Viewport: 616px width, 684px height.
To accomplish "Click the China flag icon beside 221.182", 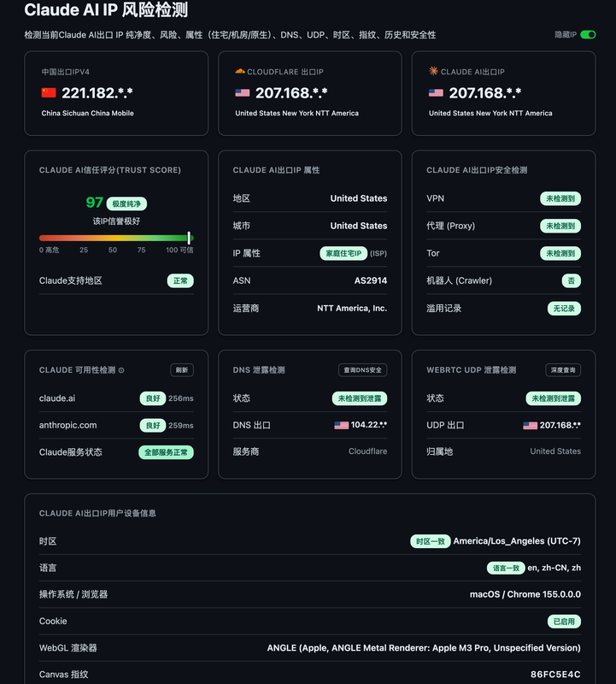I will point(49,92).
